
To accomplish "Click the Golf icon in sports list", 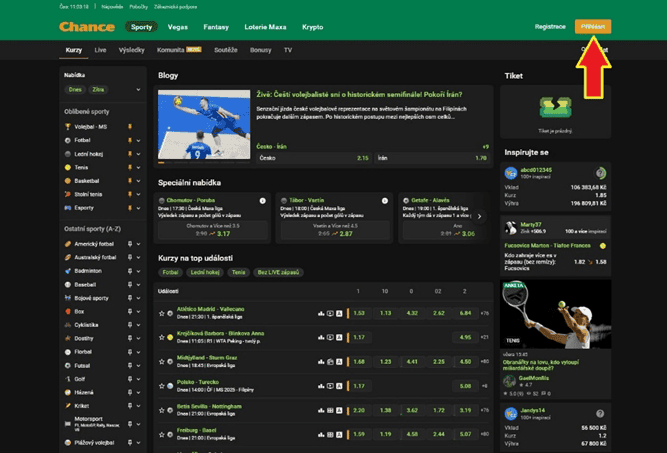I will (x=68, y=379).
